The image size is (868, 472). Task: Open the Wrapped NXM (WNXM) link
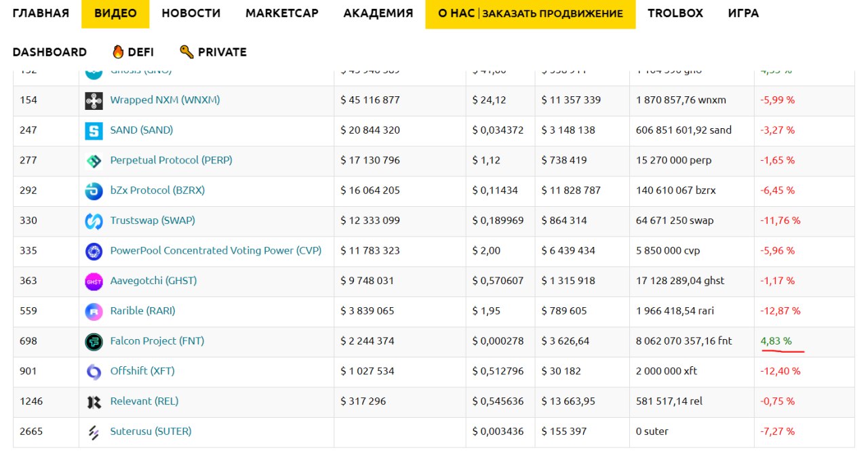[x=165, y=100]
